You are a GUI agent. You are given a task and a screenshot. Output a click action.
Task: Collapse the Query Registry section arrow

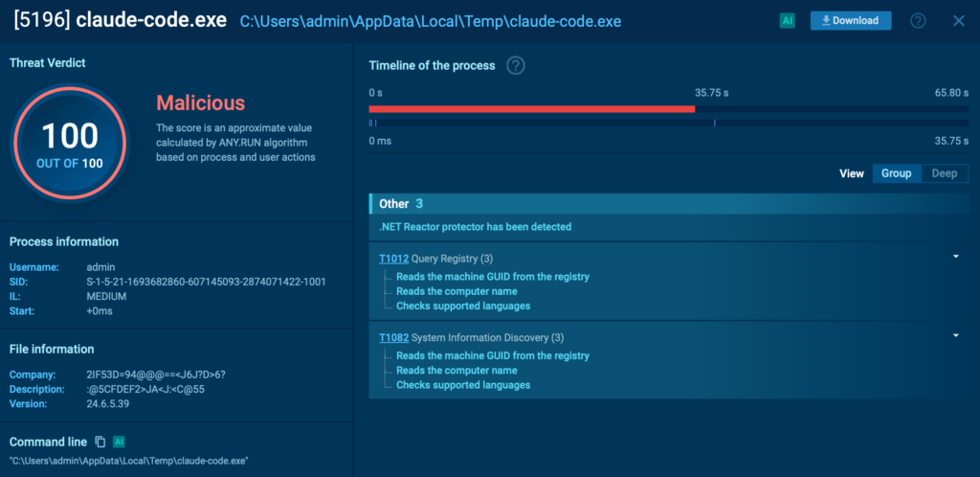pos(955,257)
